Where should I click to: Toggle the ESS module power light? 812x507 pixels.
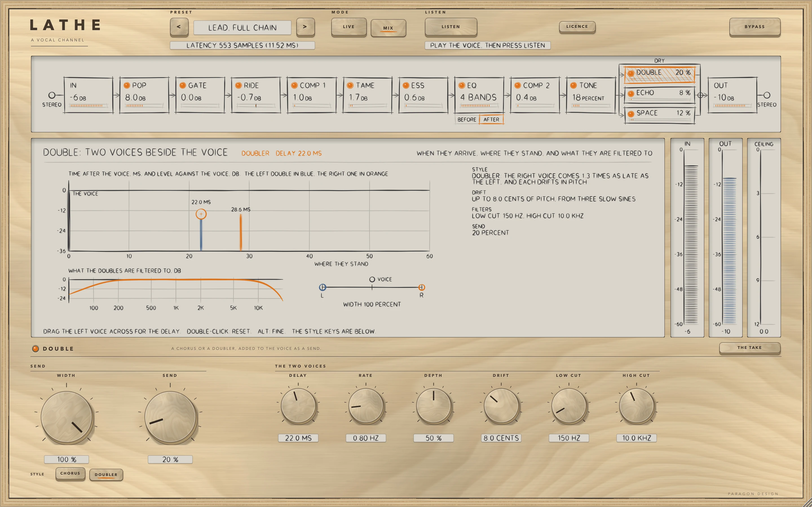coord(406,86)
